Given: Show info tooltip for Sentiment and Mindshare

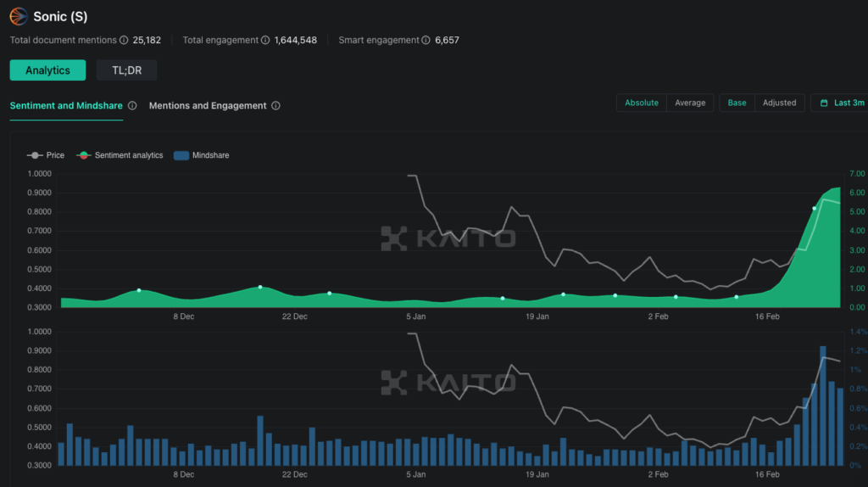Looking at the screenshot, I should [132, 105].
